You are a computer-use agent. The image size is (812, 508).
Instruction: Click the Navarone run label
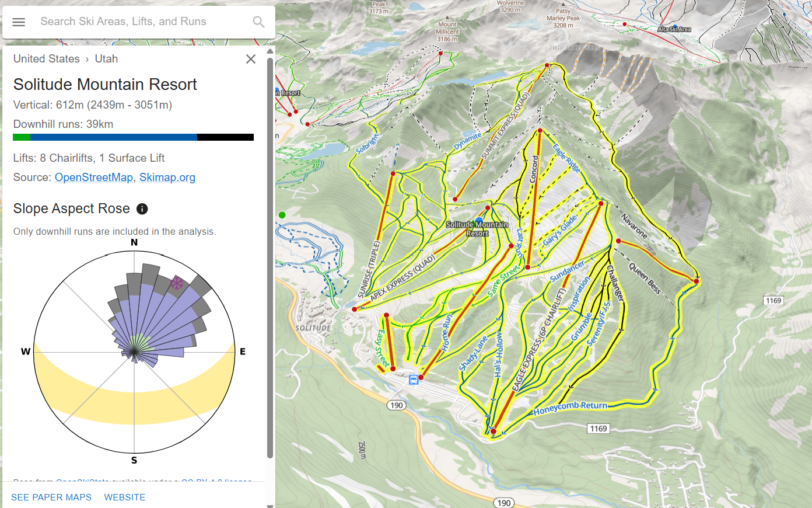(633, 226)
